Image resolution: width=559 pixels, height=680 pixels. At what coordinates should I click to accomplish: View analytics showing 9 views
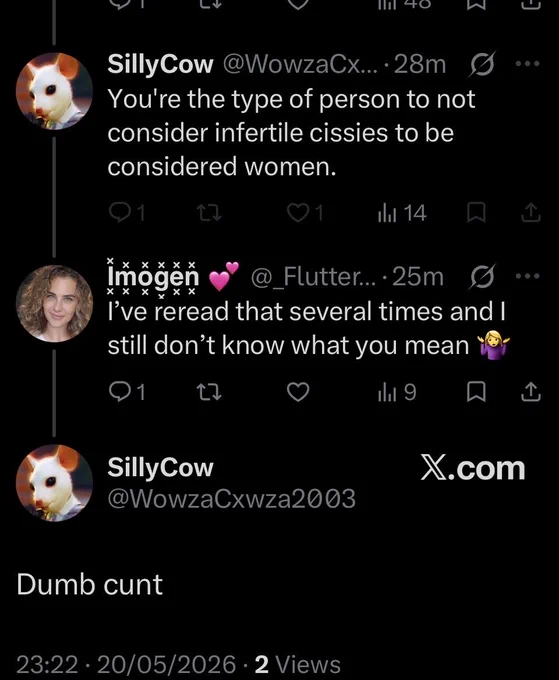(x=397, y=392)
